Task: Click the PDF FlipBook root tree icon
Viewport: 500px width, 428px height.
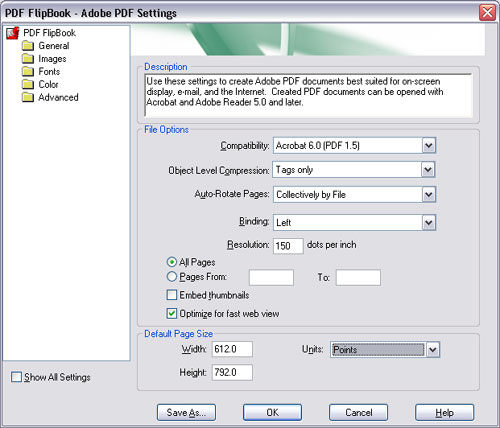Action: coord(13,33)
